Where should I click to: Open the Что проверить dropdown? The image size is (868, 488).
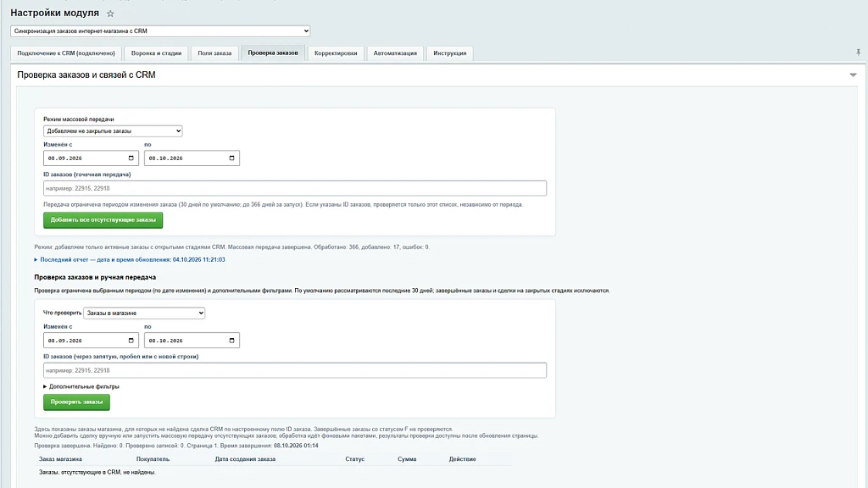click(144, 313)
